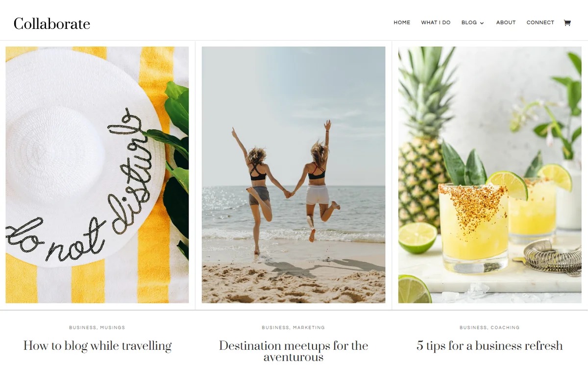This screenshot has height=392, width=588.
Task: Read 'How to blog while travelling' post
Action: pyautogui.click(x=98, y=346)
